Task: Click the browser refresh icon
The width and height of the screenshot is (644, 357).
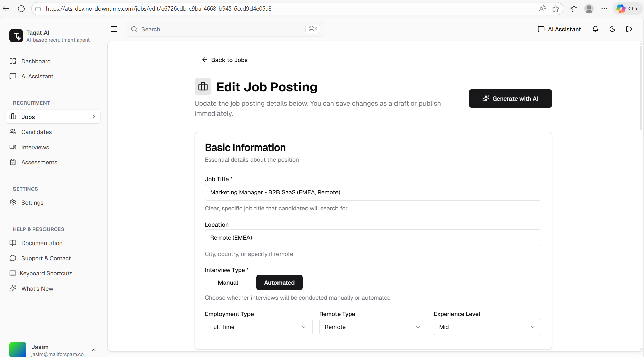Action: pyautogui.click(x=21, y=9)
